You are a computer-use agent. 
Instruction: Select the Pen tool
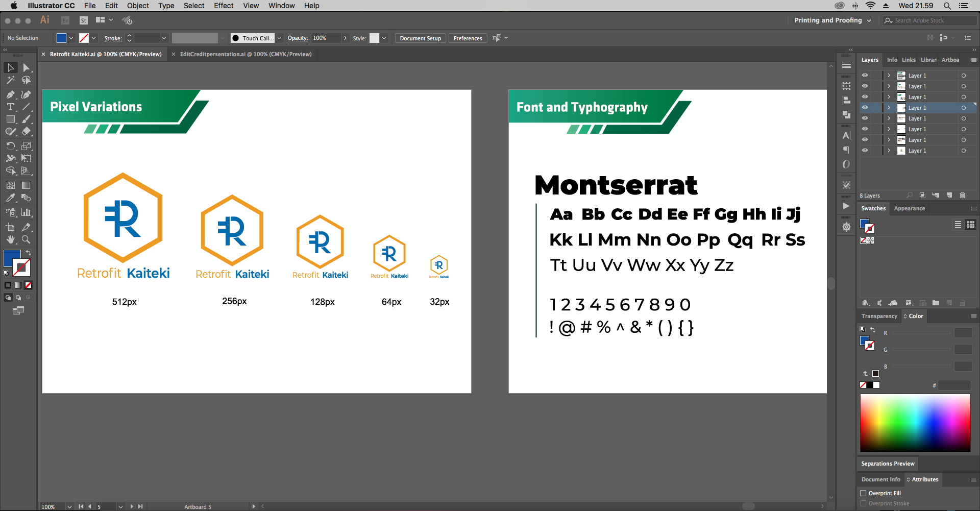(11, 94)
